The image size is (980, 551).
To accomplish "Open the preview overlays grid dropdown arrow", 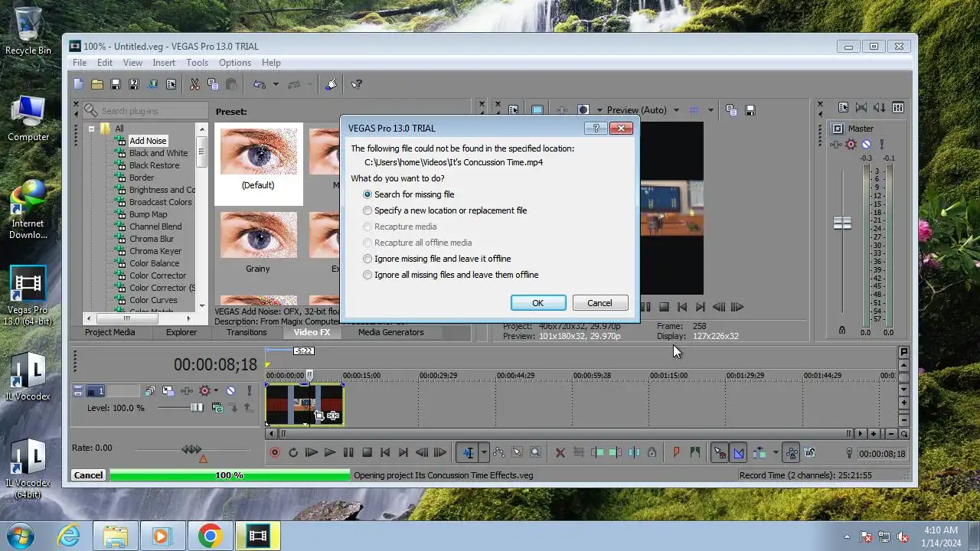I will (710, 110).
